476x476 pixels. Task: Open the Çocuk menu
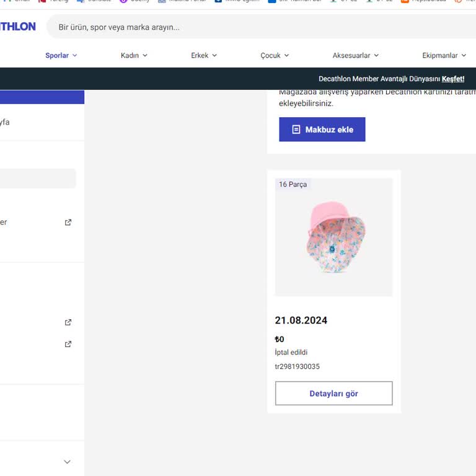(x=275, y=55)
